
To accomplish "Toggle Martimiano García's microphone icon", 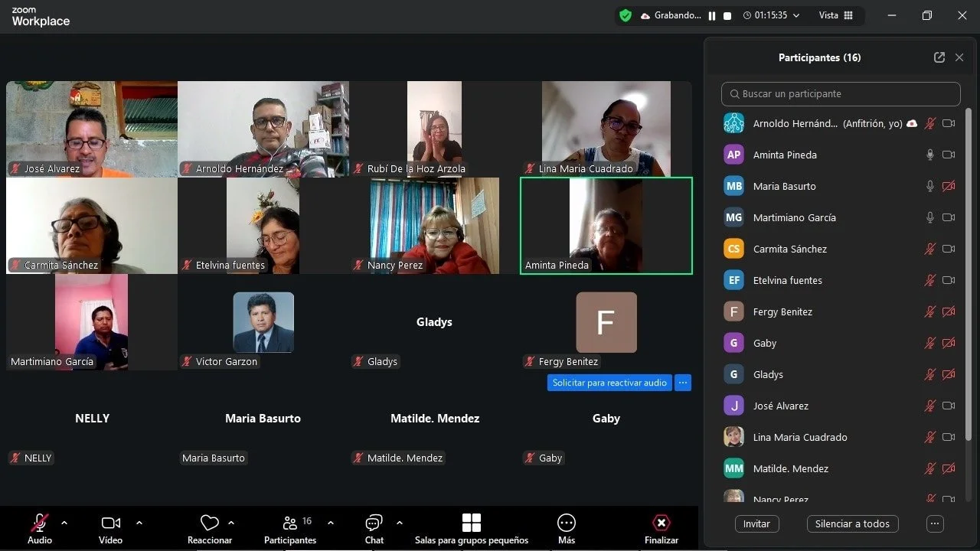I will 930,217.
